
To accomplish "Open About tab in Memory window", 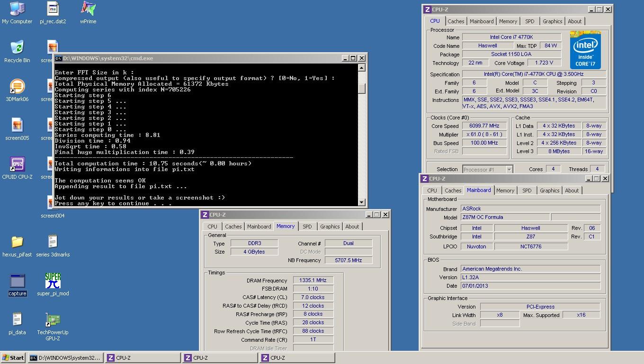I will pos(352,227).
